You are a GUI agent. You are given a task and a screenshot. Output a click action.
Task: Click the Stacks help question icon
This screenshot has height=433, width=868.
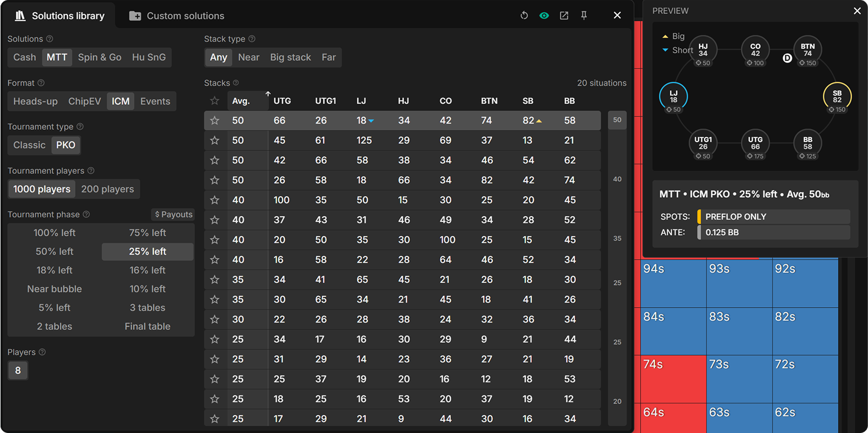(x=236, y=83)
